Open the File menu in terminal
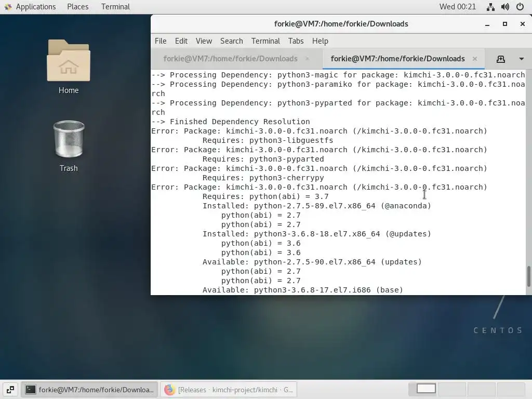Viewport: 532px width, 399px height. (161, 41)
